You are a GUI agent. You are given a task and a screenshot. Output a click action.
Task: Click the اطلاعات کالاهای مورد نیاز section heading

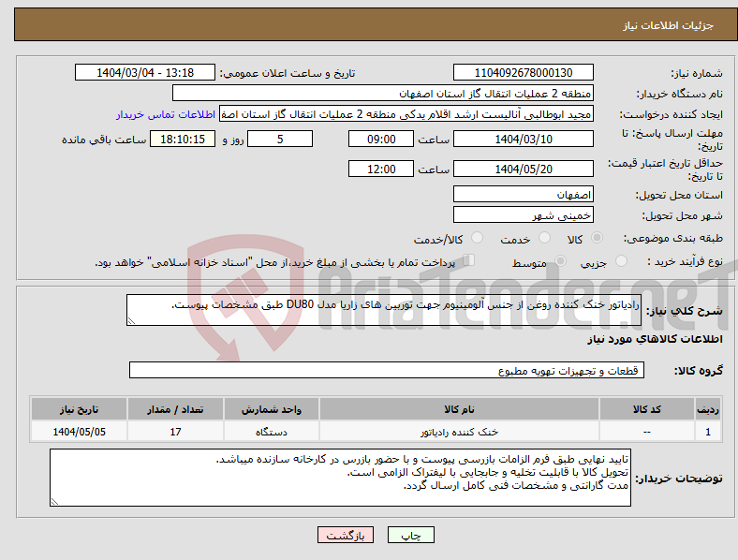[x=655, y=339]
